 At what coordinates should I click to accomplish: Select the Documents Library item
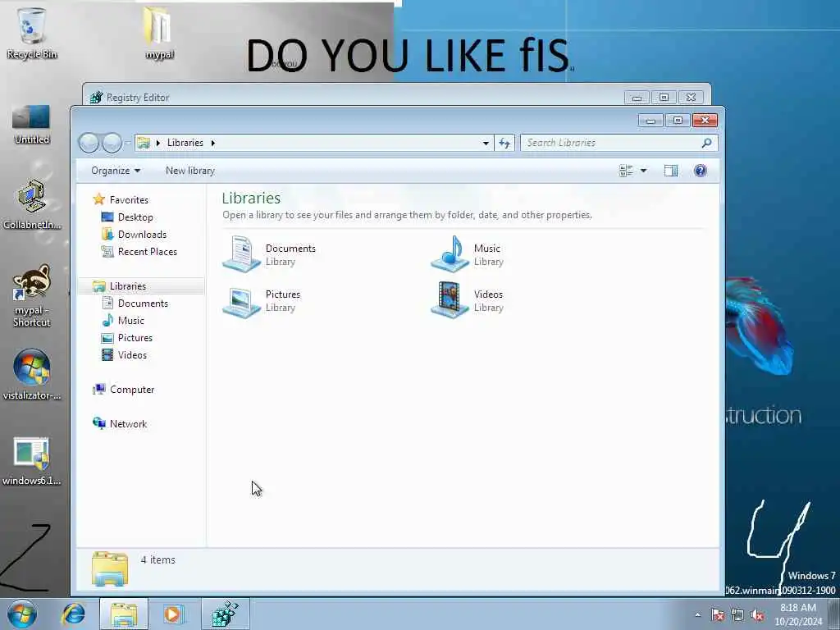[269, 254]
